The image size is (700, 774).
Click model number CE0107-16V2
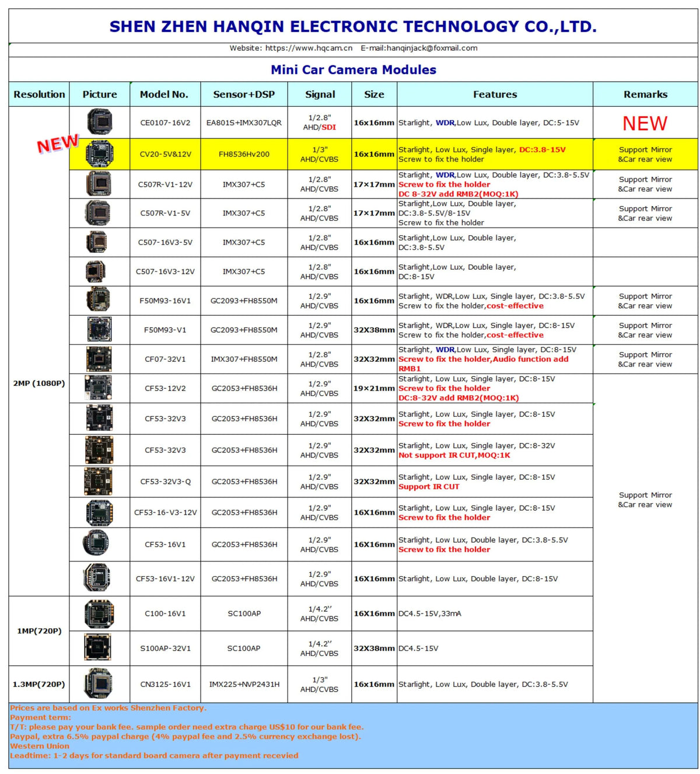coord(165,123)
